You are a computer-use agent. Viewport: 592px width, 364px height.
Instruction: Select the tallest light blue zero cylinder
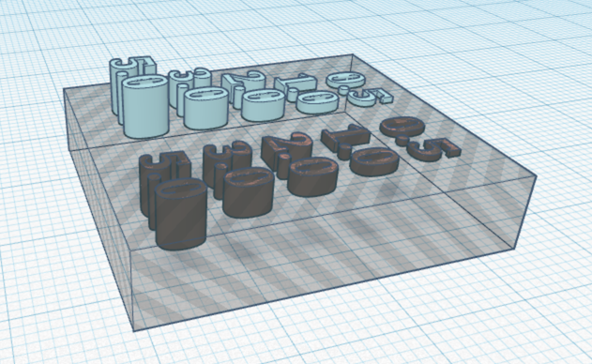click(x=145, y=108)
